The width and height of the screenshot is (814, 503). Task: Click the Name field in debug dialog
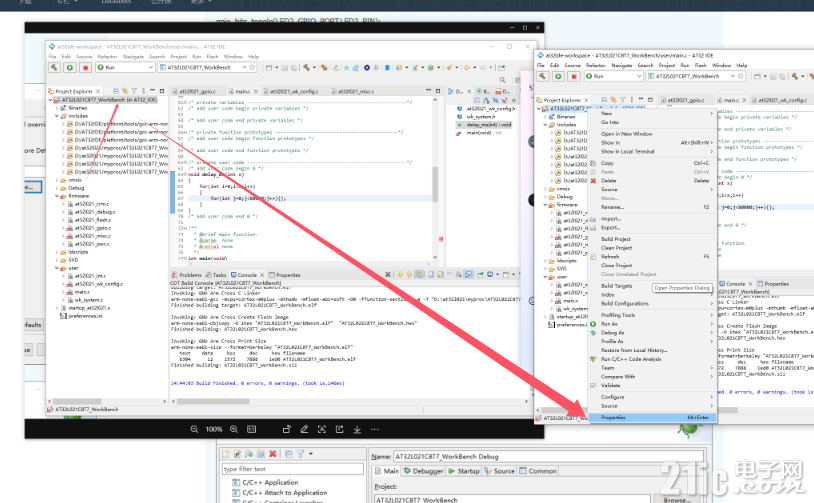(548, 456)
